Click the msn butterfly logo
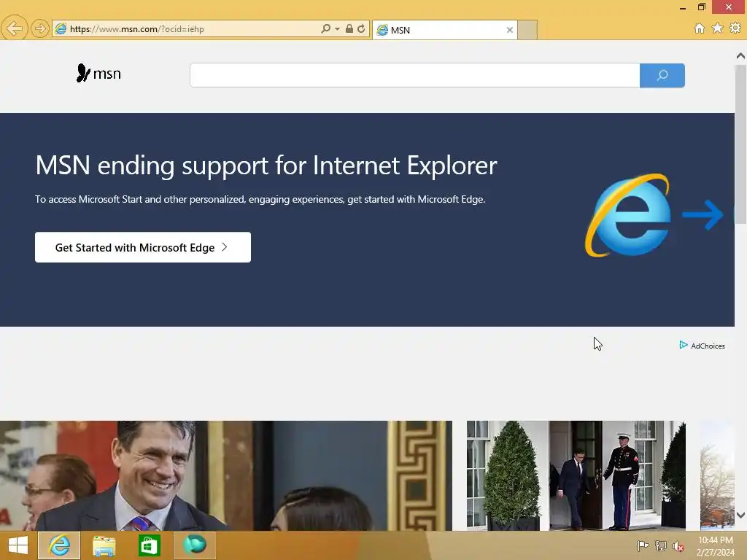The image size is (747, 560). tap(98, 74)
